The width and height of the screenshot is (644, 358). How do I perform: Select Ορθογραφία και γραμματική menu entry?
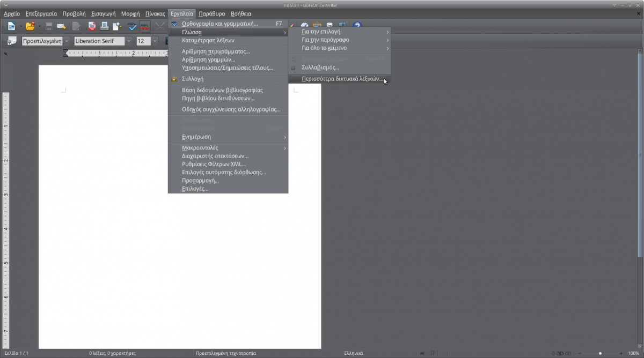pyautogui.click(x=228, y=24)
